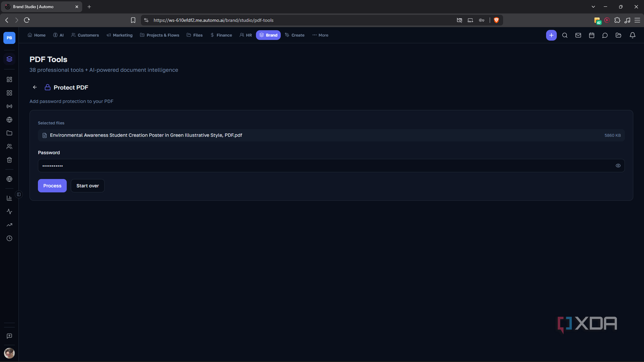This screenshot has height=362, width=644.
Task: Click the browser bookmark icon
Action: coord(133,20)
